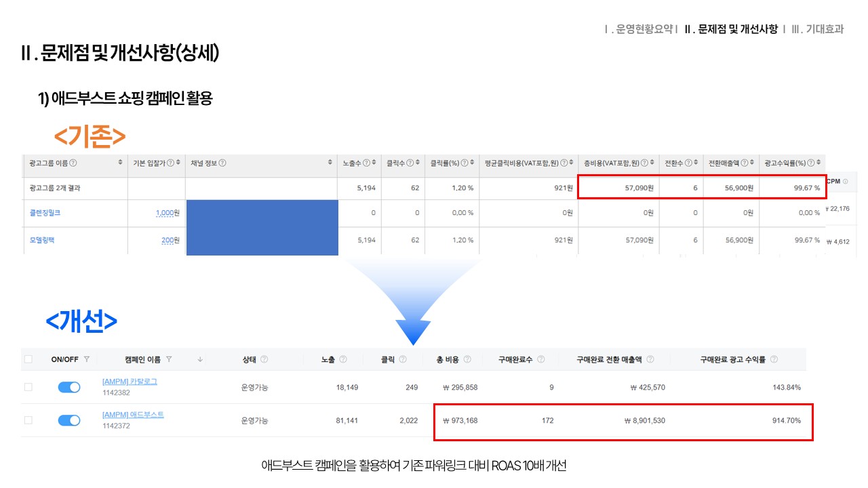Screen dimensions: 868x488
Task: Toggle the [AMPM] 애드부스트 campaign switch
Action: pyautogui.click(x=69, y=420)
